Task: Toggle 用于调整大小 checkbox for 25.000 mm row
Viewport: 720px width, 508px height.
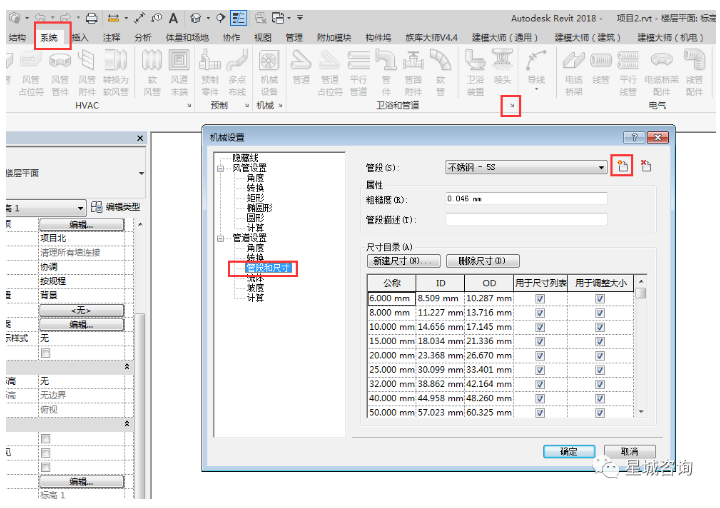Action: [600, 370]
